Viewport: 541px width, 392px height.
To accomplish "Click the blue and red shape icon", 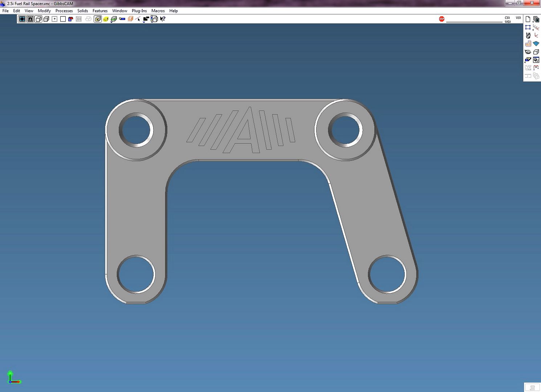I will (70, 19).
